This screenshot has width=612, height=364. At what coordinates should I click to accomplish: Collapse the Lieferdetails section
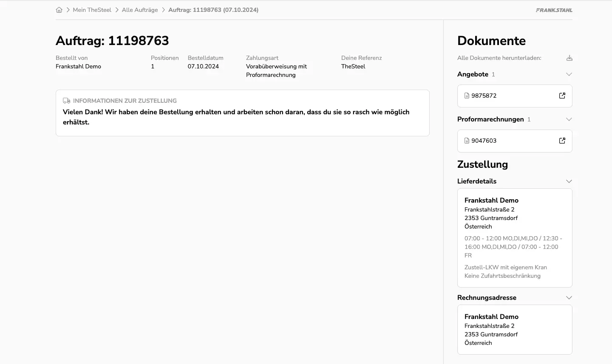(569, 181)
